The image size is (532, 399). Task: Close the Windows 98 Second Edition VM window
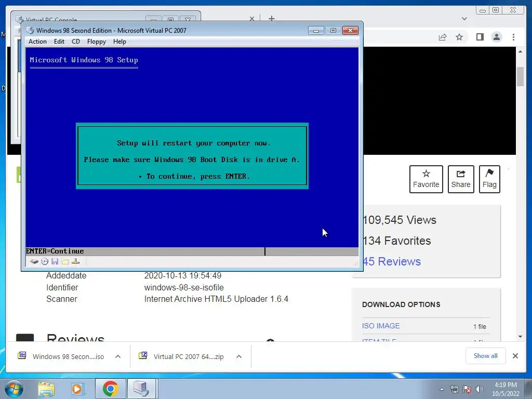[351, 31]
